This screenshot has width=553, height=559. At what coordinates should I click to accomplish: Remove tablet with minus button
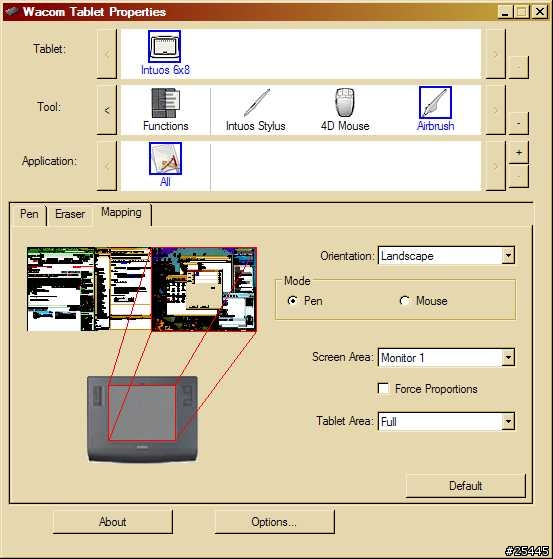click(518, 67)
